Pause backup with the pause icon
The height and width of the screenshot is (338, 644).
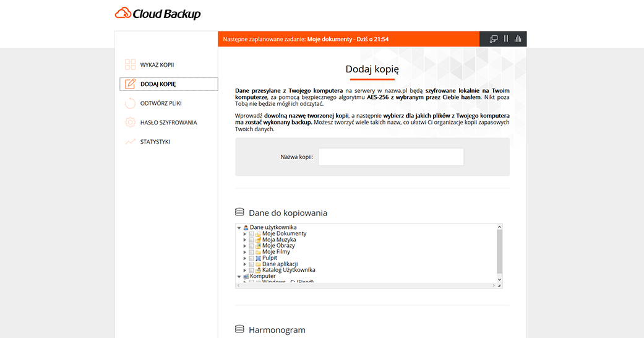[505, 39]
